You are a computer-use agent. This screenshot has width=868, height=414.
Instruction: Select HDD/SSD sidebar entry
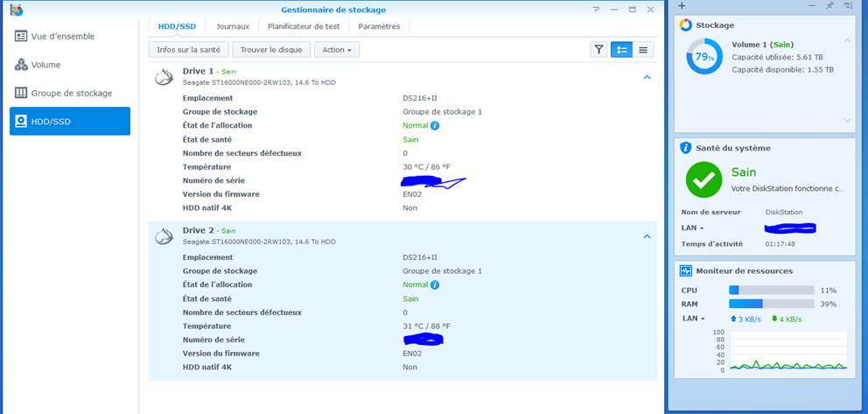70,121
